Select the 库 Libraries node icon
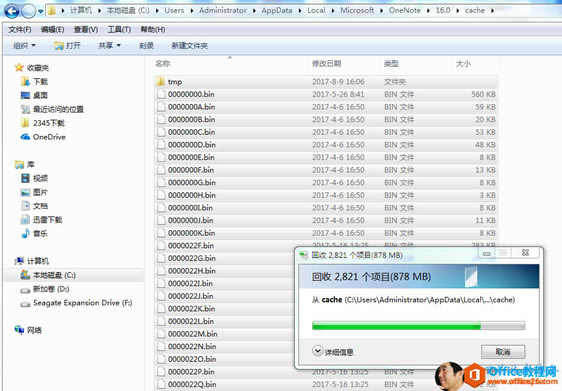562x391 pixels. [19, 164]
